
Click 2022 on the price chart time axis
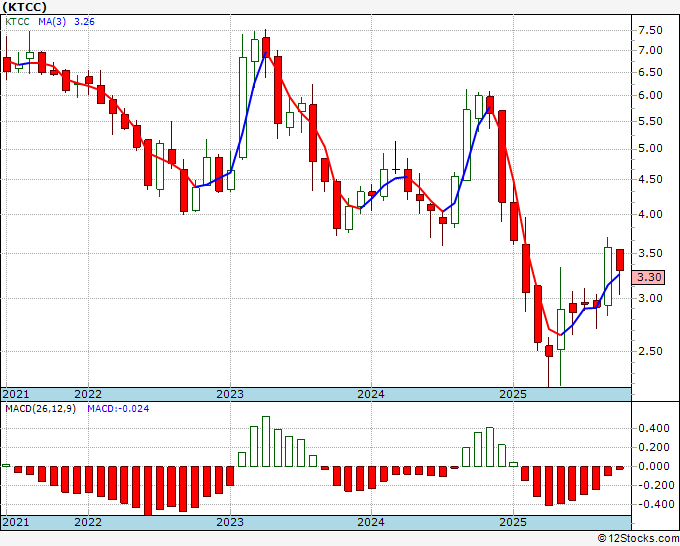(x=88, y=394)
